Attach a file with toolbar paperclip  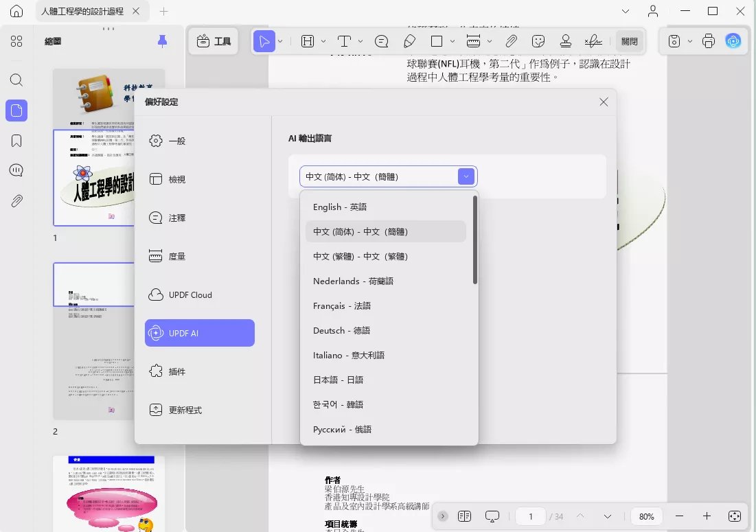coord(511,41)
